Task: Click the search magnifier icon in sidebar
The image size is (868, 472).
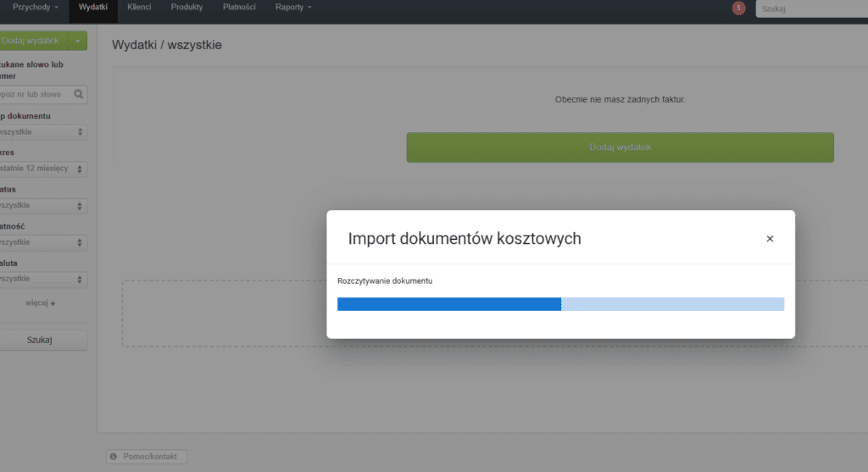Action: pos(79,95)
